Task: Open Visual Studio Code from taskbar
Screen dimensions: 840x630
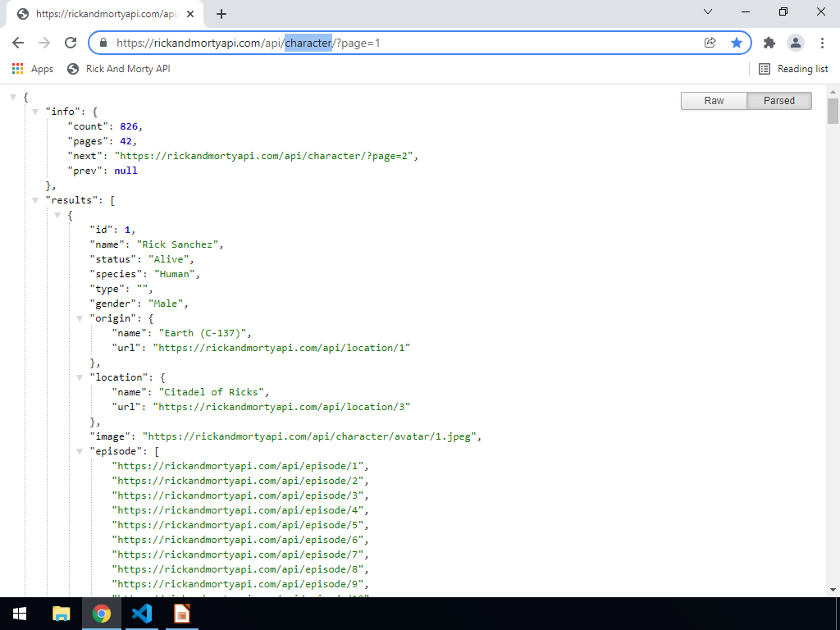Action: click(142, 614)
